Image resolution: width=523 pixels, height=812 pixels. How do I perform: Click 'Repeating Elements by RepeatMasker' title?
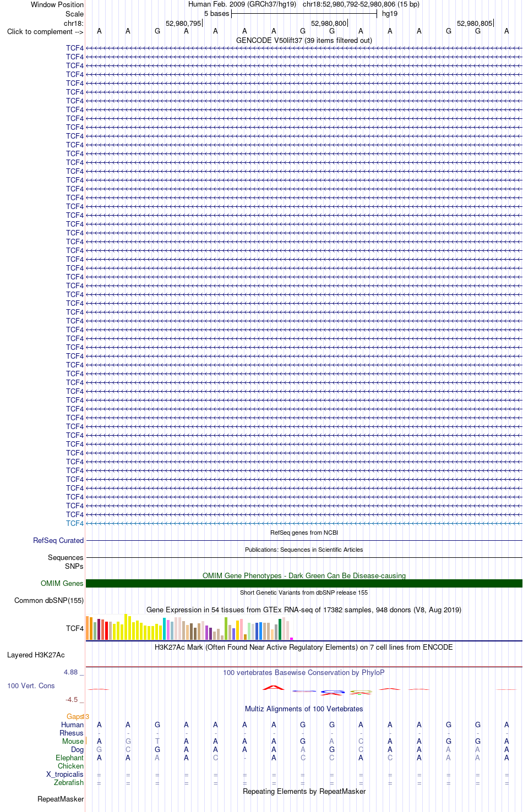point(304,791)
